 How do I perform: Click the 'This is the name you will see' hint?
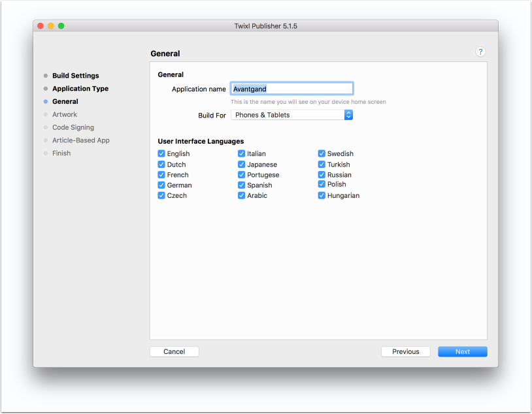[308, 102]
